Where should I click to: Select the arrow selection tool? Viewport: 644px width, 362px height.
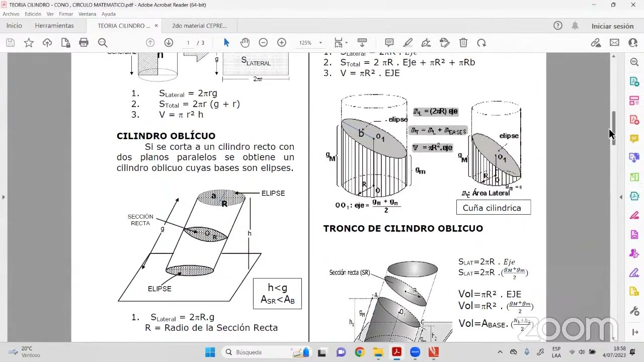[226, 43]
